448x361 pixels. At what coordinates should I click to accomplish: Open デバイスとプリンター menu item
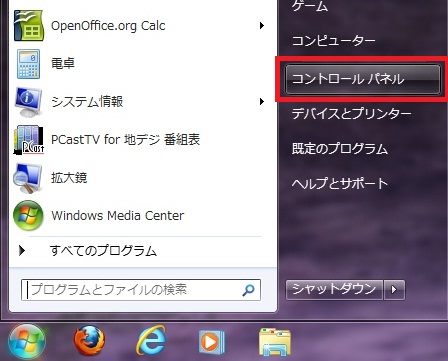click(351, 114)
